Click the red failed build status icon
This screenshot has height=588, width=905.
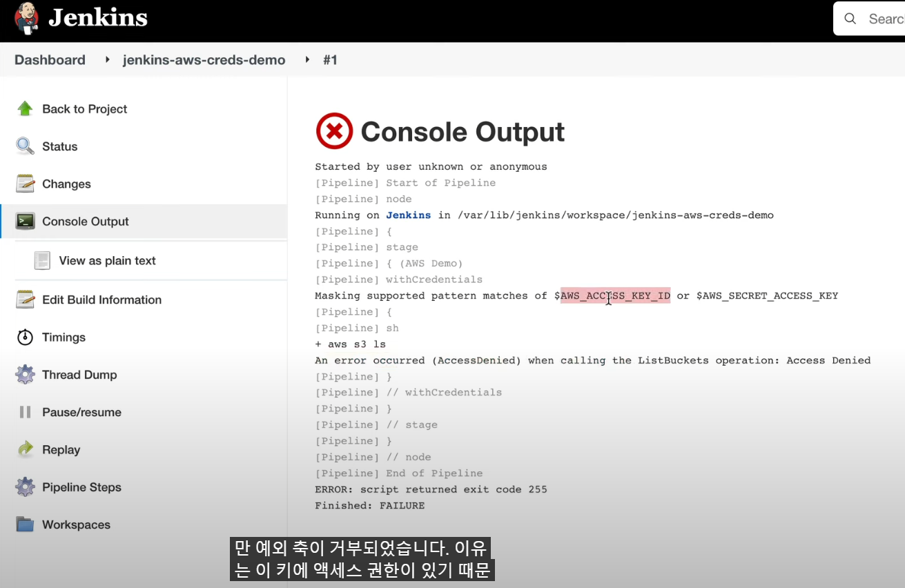(x=334, y=131)
